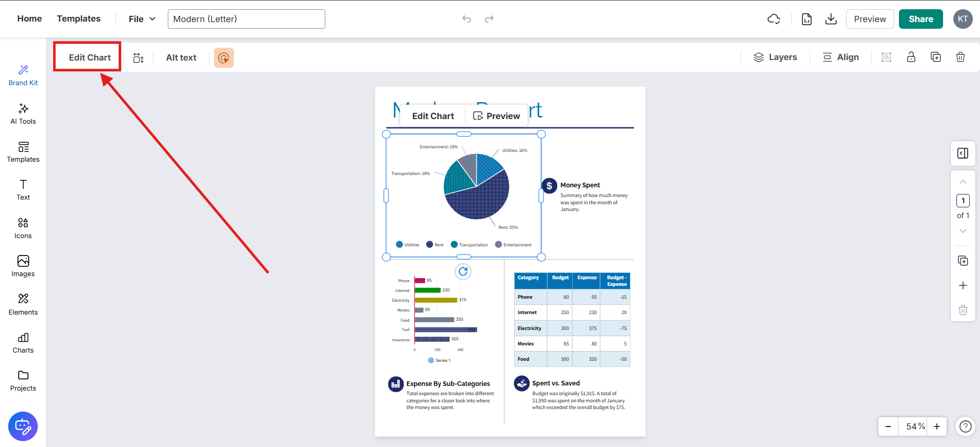Zoom out with the minus button
The width and height of the screenshot is (980, 447).
click(x=888, y=426)
